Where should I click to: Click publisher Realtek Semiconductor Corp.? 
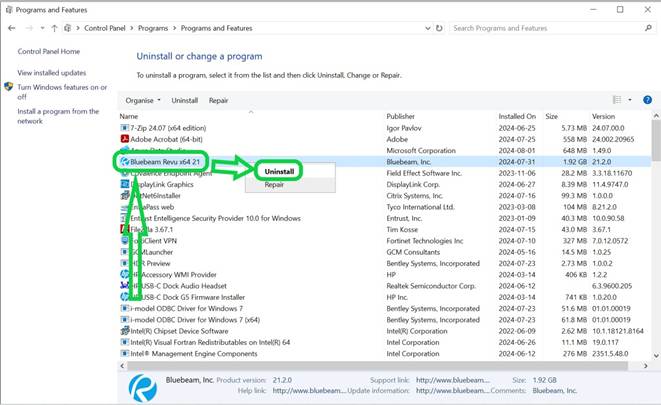431,286
